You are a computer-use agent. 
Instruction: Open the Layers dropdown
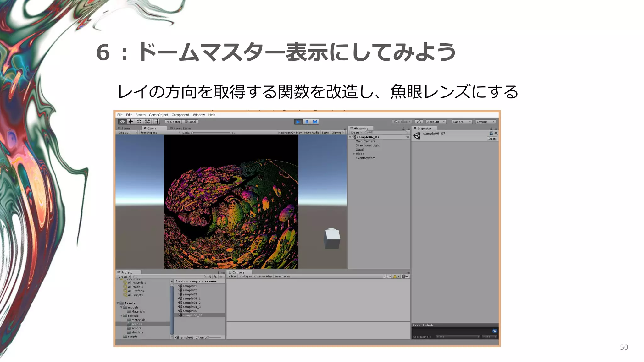click(462, 122)
